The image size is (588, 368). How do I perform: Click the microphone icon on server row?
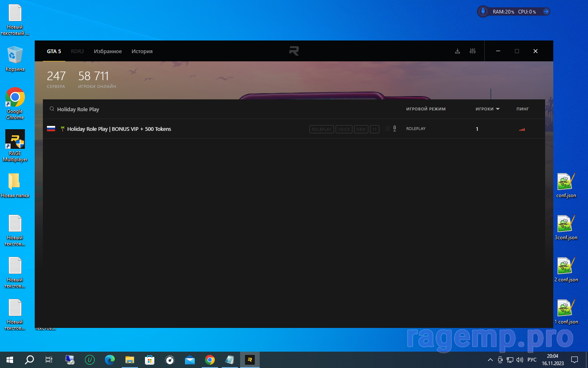394,128
